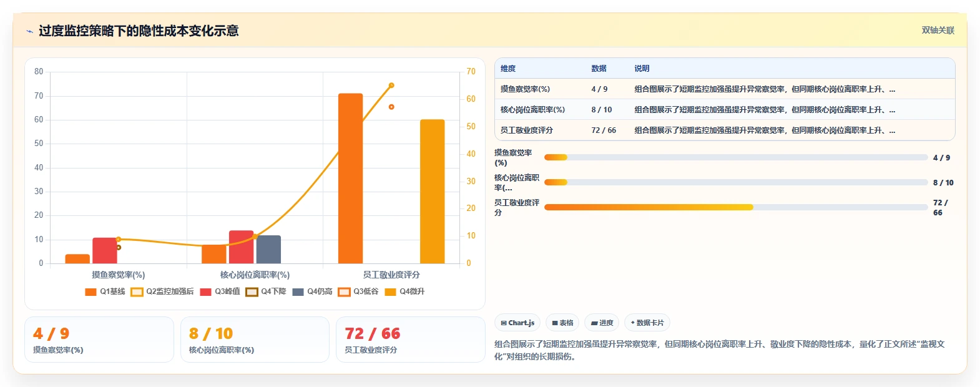Click the 说明 table column header
Image resolution: width=980 pixels, height=387 pixels.
[x=642, y=69]
